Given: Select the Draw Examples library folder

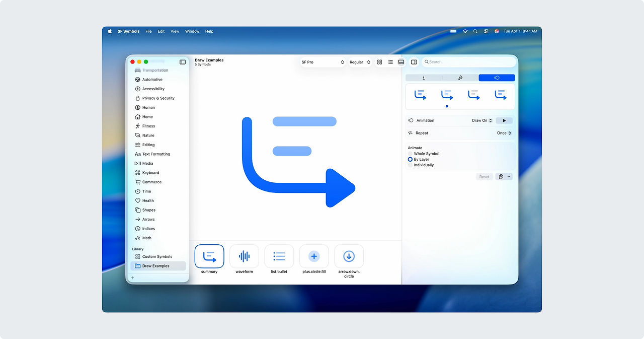Looking at the screenshot, I should click(158, 266).
